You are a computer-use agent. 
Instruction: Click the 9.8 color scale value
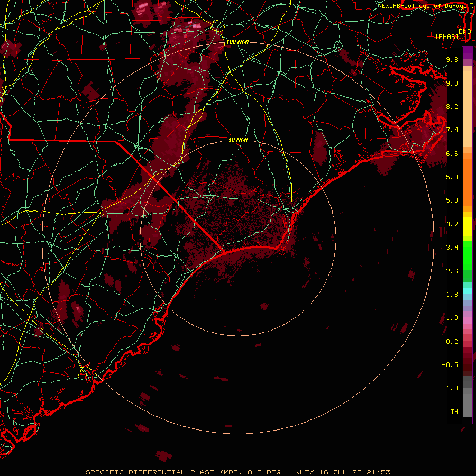click(452, 59)
